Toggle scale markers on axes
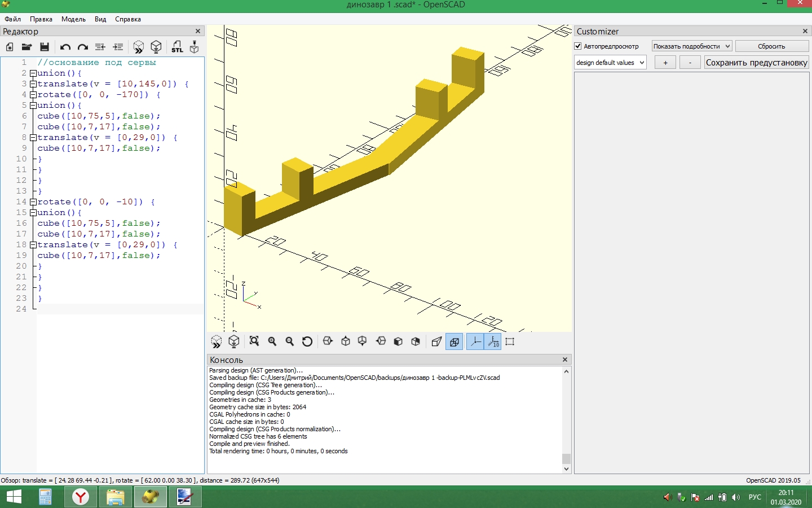 point(493,341)
